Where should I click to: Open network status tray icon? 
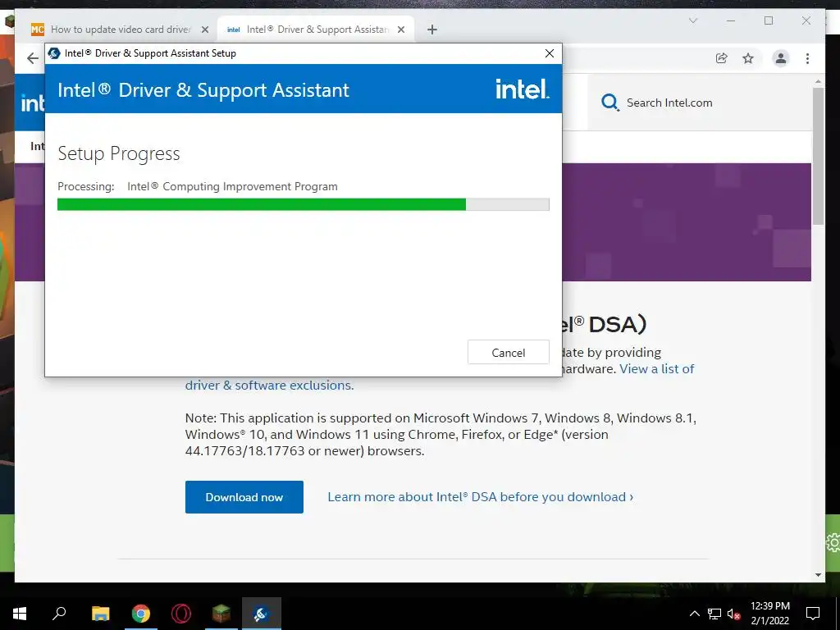click(714, 614)
